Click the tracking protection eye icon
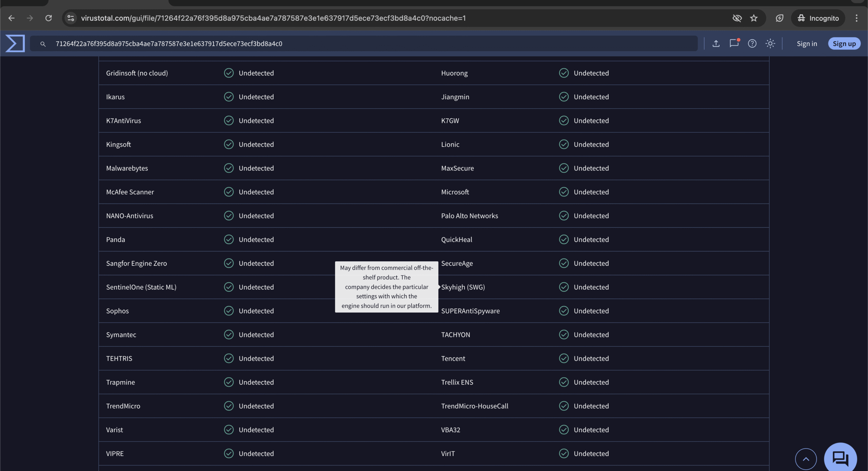The image size is (868, 471). pos(737,18)
